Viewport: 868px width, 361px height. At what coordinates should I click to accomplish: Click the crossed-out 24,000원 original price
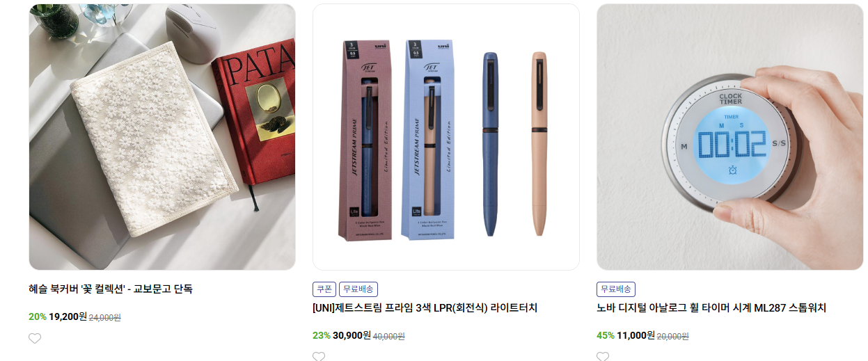(x=105, y=317)
